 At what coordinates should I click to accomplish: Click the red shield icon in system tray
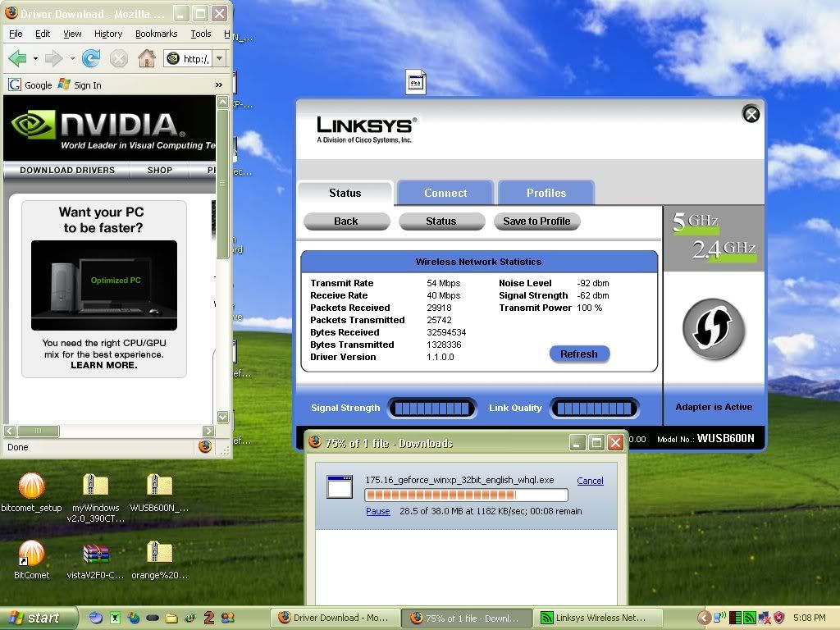pos(778,618)
